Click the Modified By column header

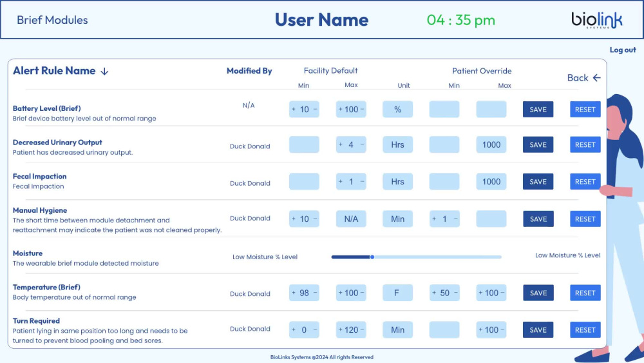pos(249,71)
